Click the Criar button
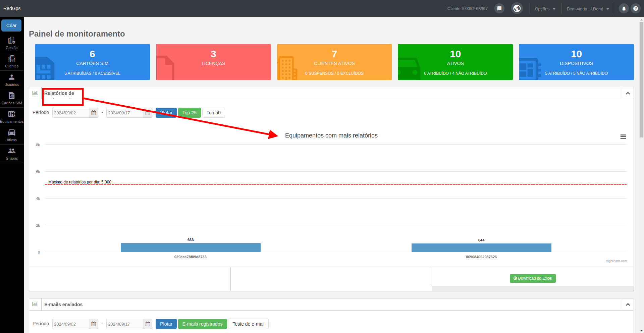The image size is (644, 333). pos(11,25)
